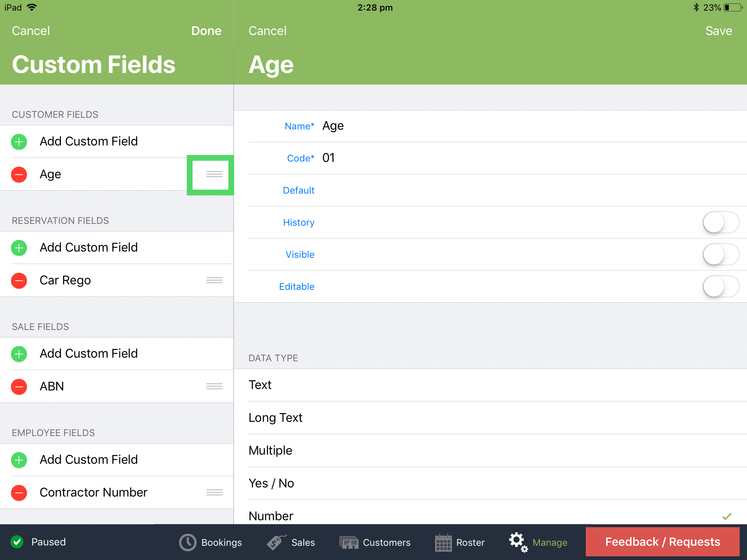Open the ABN field row

click(117, 386)
